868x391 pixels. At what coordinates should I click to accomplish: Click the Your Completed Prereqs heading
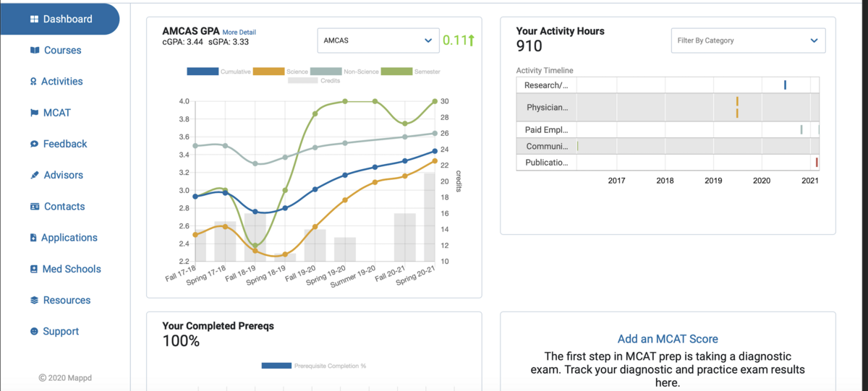point(218,326)
